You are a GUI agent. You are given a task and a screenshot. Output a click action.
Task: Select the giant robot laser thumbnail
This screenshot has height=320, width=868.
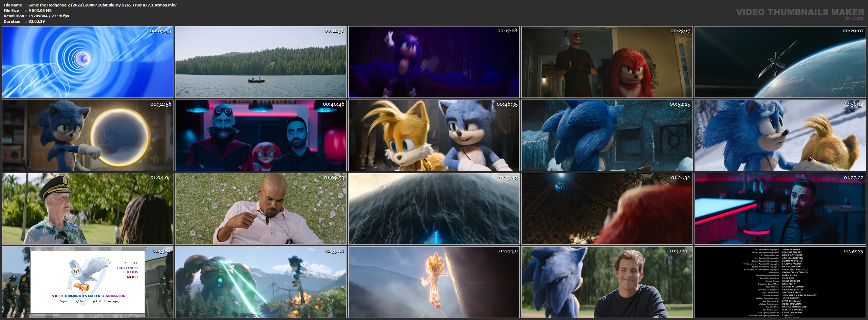click(261, 282)
